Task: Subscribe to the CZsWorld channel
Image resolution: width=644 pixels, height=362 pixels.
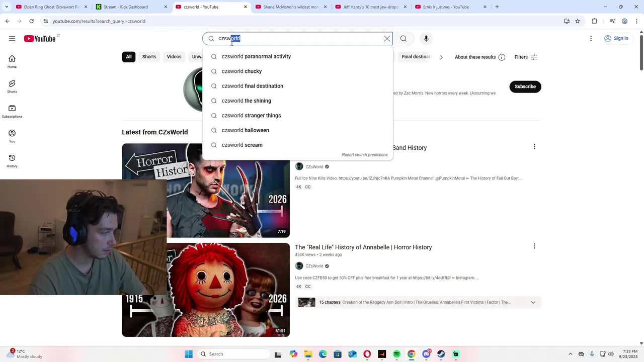Action: (x=525, y=86)
